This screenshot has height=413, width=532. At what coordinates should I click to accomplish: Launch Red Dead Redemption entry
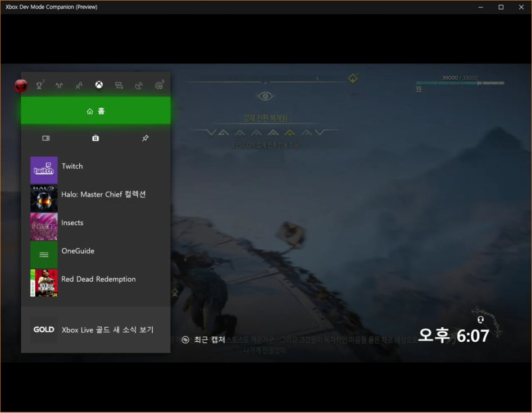pyautogui.click(x=98, y=279)
